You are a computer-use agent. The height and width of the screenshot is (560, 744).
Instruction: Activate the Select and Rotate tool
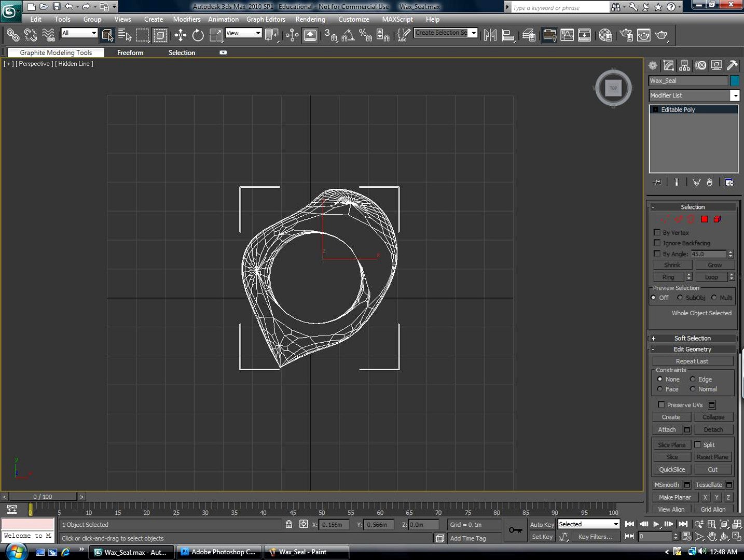(198, 35)
